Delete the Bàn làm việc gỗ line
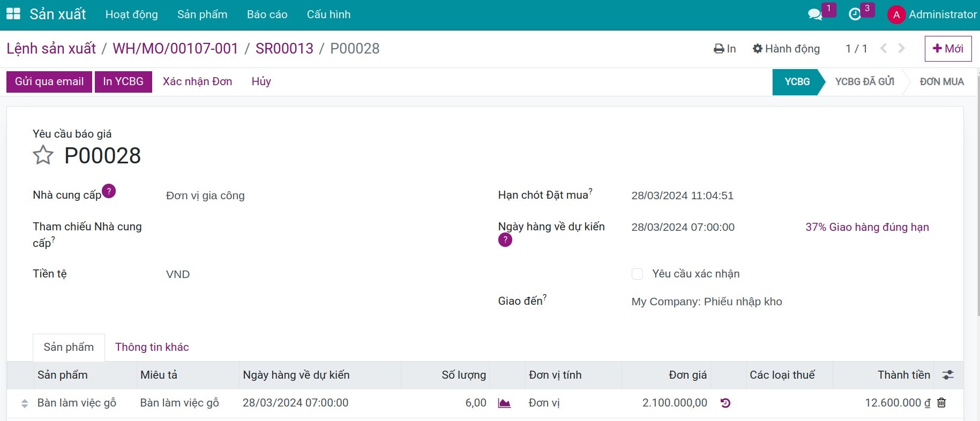 point(941,403)
